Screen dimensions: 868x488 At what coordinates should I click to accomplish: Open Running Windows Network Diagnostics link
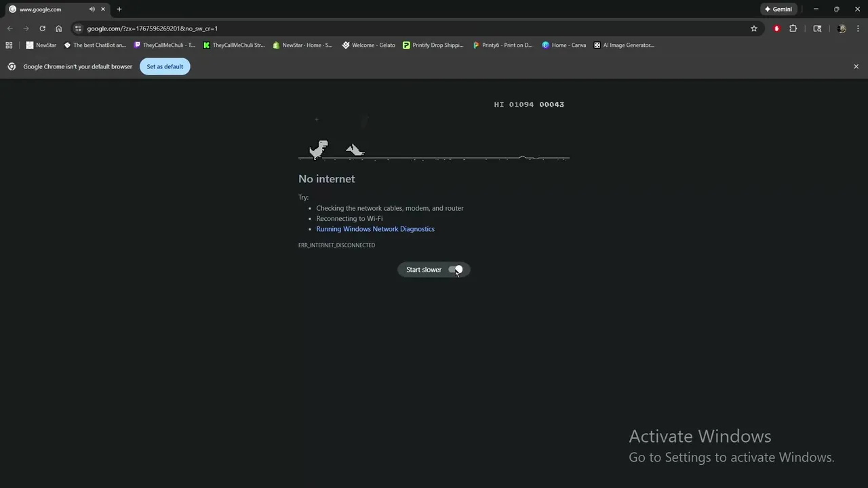(x=375, y=229)
